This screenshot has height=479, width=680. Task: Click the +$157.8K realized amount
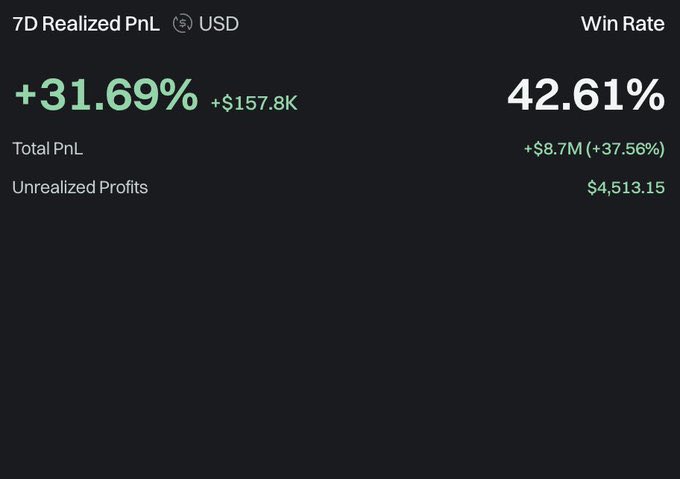(x=254, y=103)
